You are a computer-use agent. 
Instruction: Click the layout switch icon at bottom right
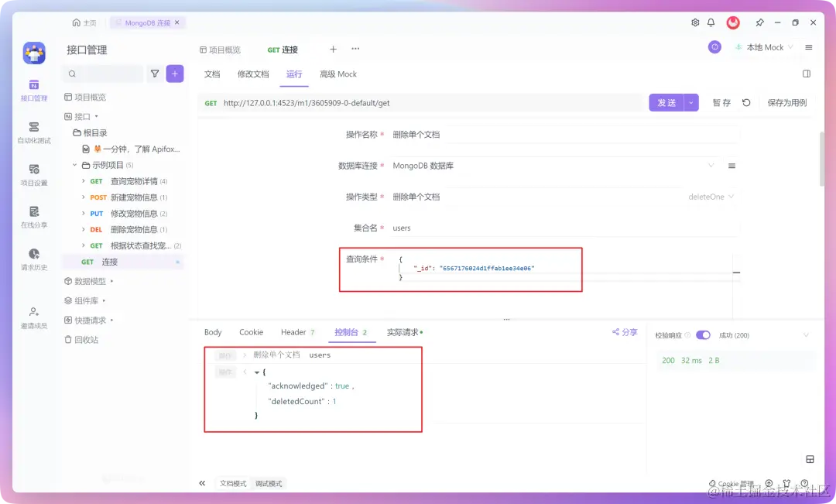point(810,459)
